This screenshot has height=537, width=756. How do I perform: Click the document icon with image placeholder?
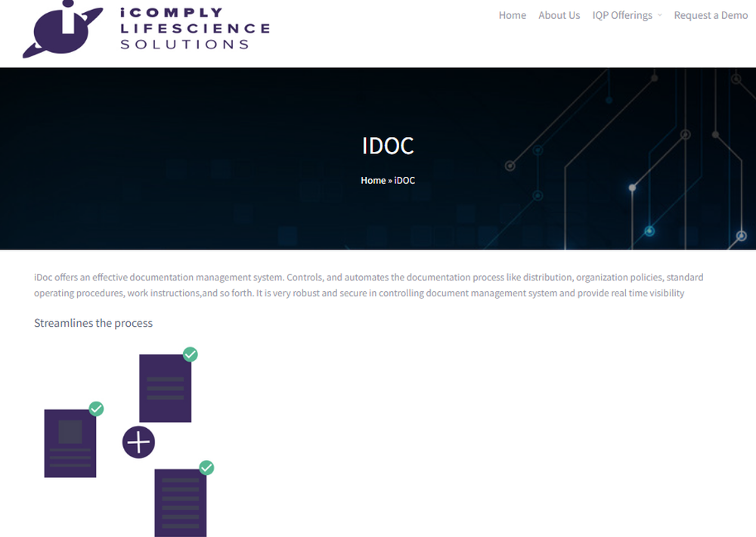pyautogui.click(x=70, y=443)
